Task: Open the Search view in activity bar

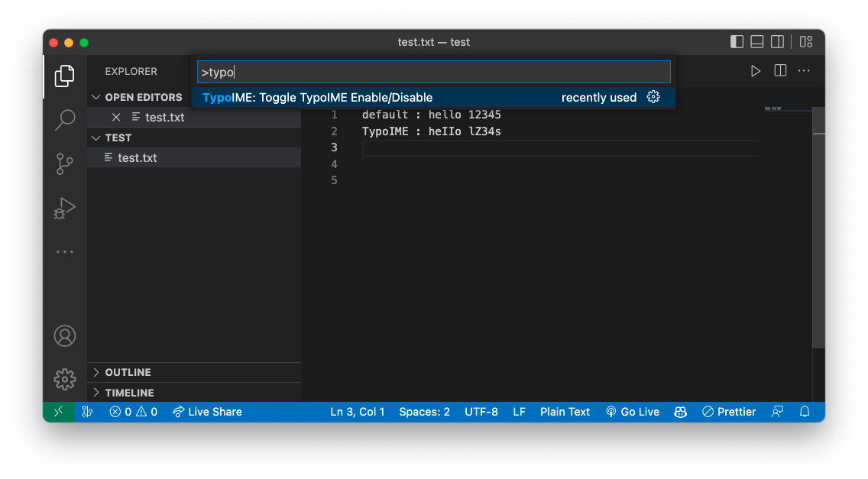Action: [x=65, y=120]
